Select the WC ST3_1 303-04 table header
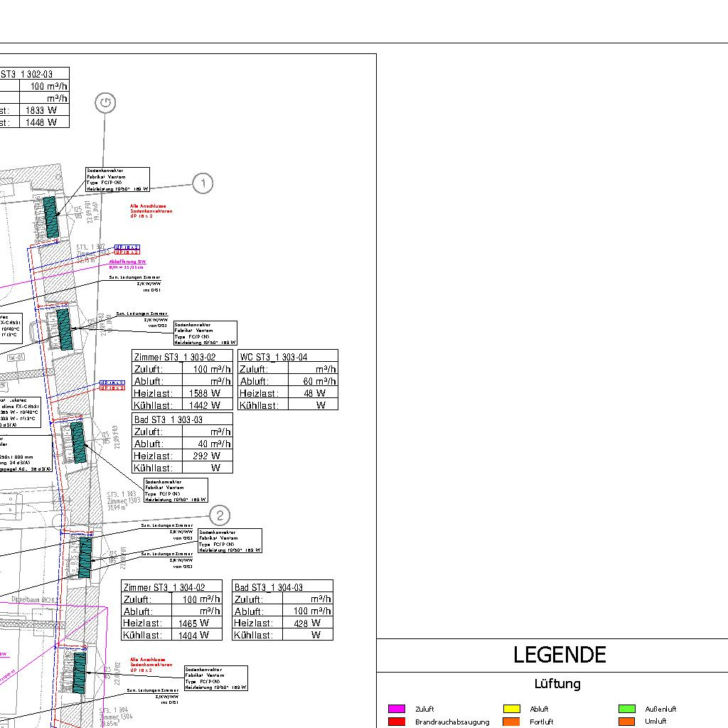The height and width of the screenshot is (728, 728). (288, 357)
